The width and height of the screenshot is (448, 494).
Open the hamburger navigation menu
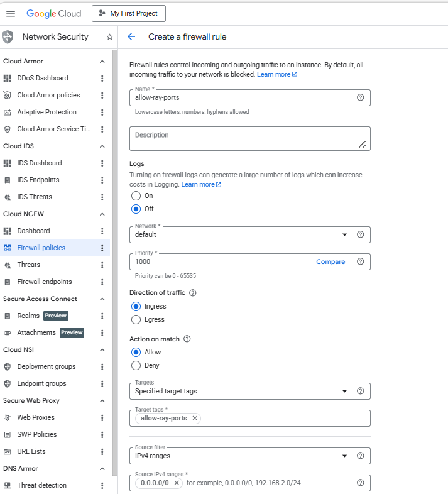pos(11,14)
